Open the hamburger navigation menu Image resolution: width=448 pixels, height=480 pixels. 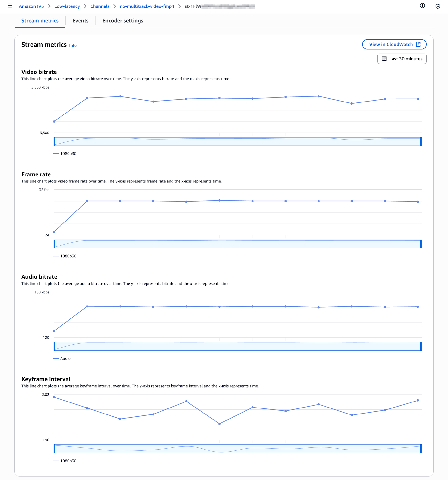(x=10, y=6)
